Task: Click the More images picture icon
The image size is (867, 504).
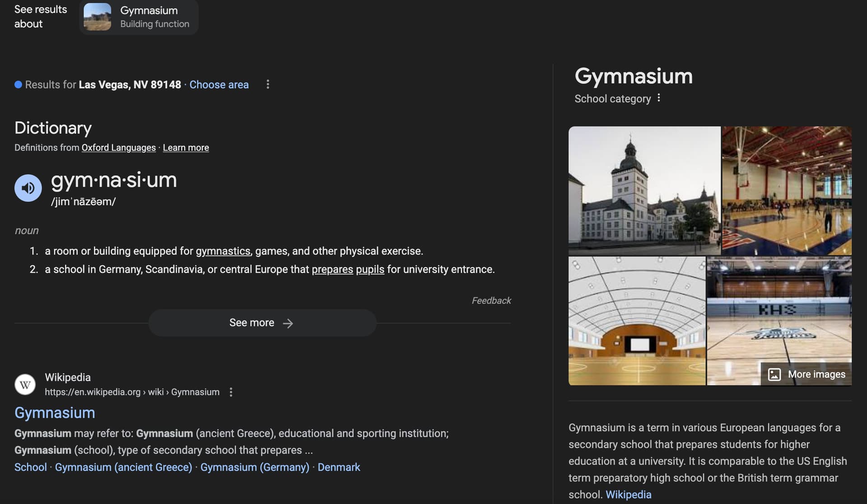Action: [774, 374]
